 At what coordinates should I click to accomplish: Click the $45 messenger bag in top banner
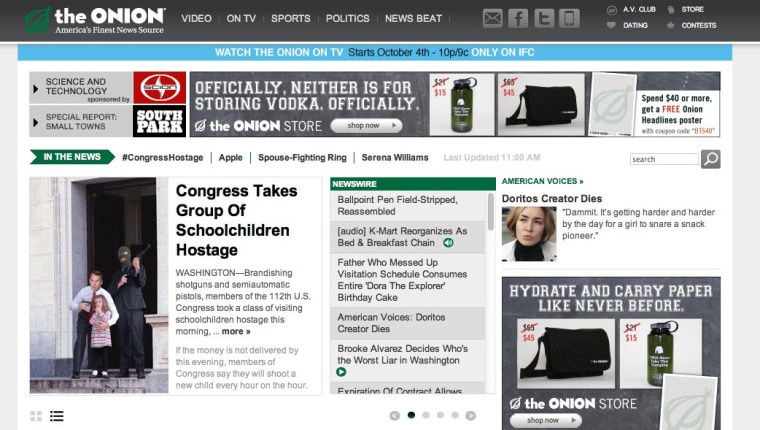pos(541,104)
